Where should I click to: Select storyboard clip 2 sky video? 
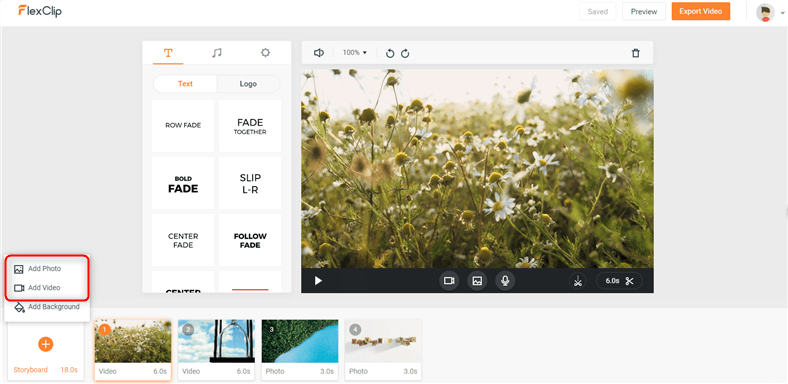click(x=216, y=350)
